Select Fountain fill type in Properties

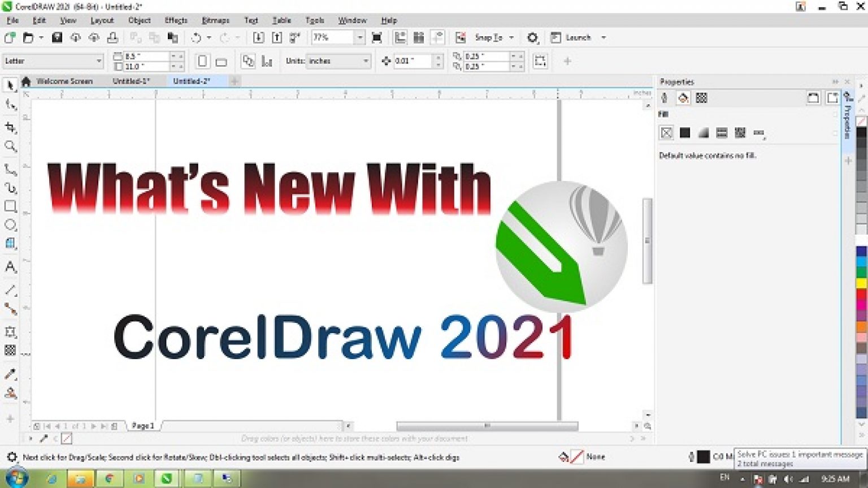click(x=704, y=133)
